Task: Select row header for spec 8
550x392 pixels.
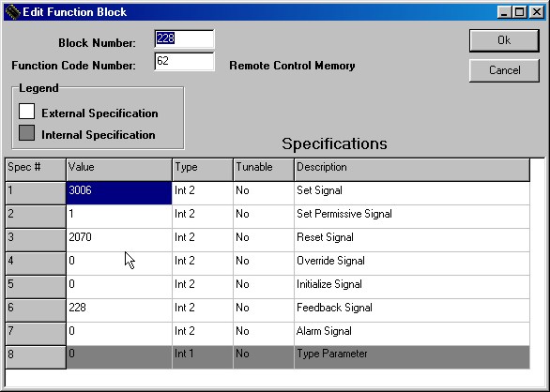Action: (36, 357)
